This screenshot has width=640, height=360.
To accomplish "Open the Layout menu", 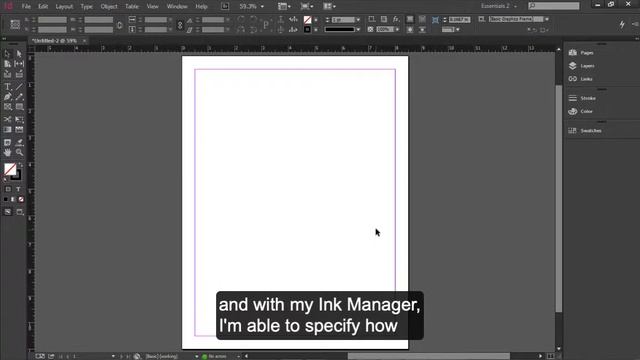I will [x=64, y=7].
